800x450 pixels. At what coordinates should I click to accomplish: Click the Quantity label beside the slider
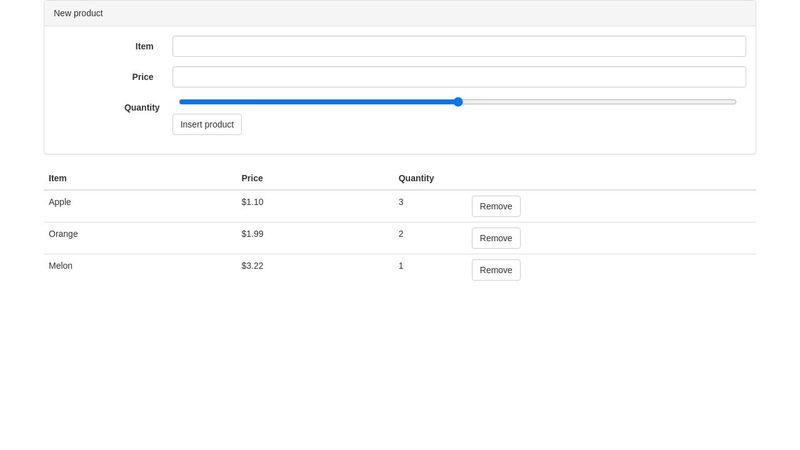pyautogui.click(x=142, y=108)
